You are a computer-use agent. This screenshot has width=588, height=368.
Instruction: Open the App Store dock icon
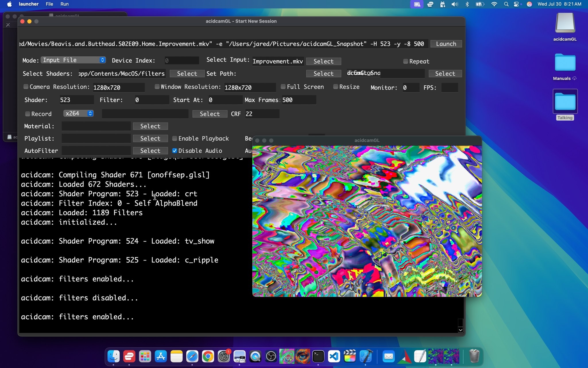coord(161,357)
